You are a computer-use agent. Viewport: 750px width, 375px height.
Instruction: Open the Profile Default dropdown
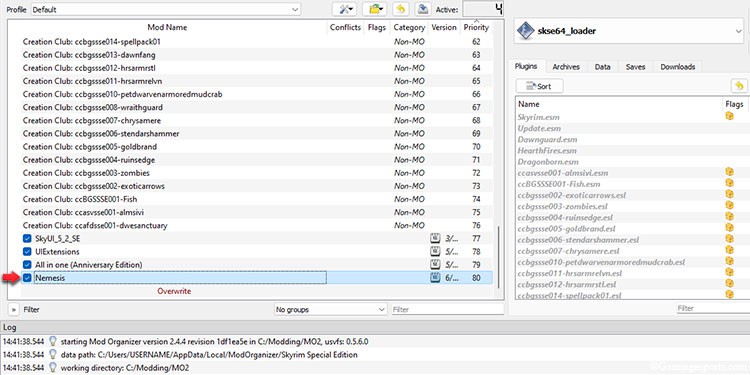coord(165,9)
